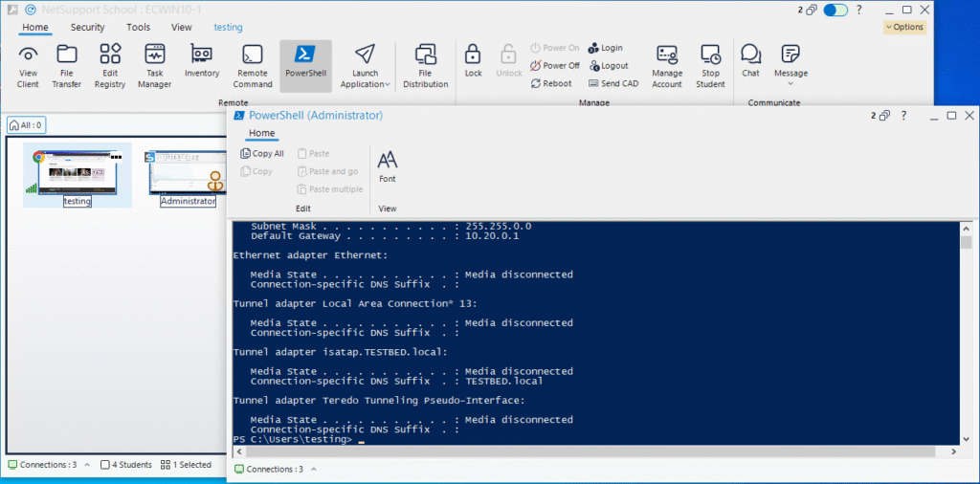980x484 pixels.
Task: Open the Options dropdown
Action: tap(905, 27)
